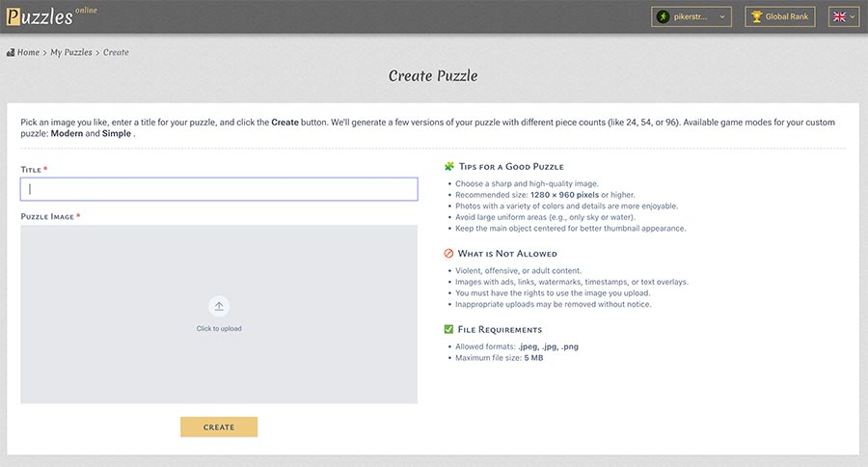This screenshot has height=467, width=868.
Task: Click the home icon in breadcrumb
Action: click(x=11, y=52)
